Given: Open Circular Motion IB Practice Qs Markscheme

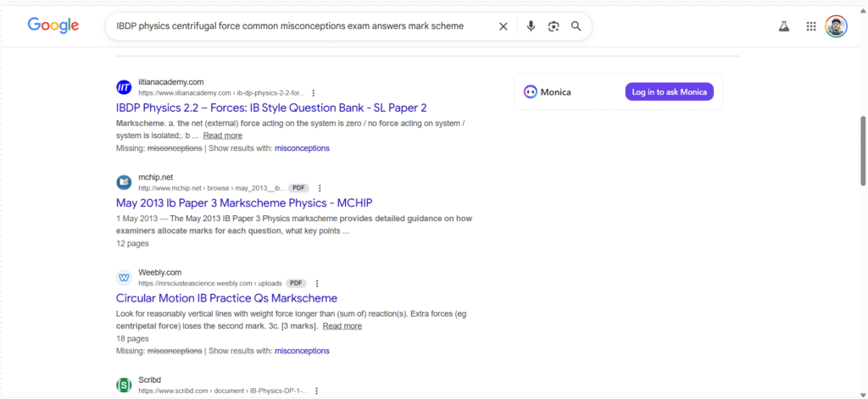Looking at the screenshot, I should tap(226, 298).
